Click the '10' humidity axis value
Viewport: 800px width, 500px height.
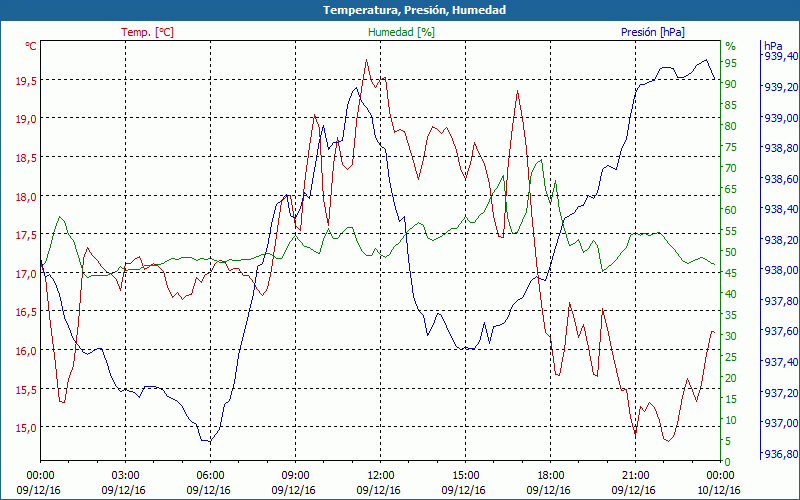click(x=731, y=420)
